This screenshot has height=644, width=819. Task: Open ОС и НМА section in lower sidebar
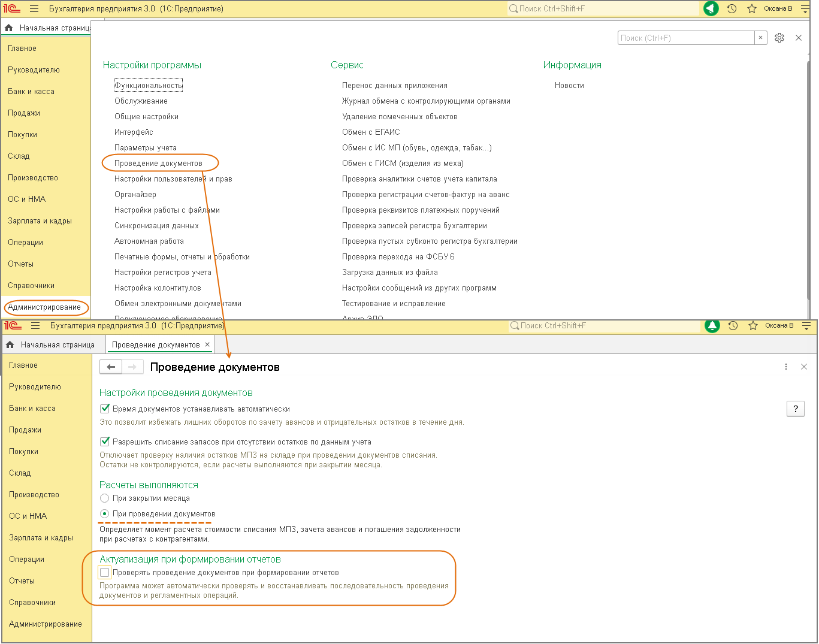pyautogui.click(x=28, y=516)
